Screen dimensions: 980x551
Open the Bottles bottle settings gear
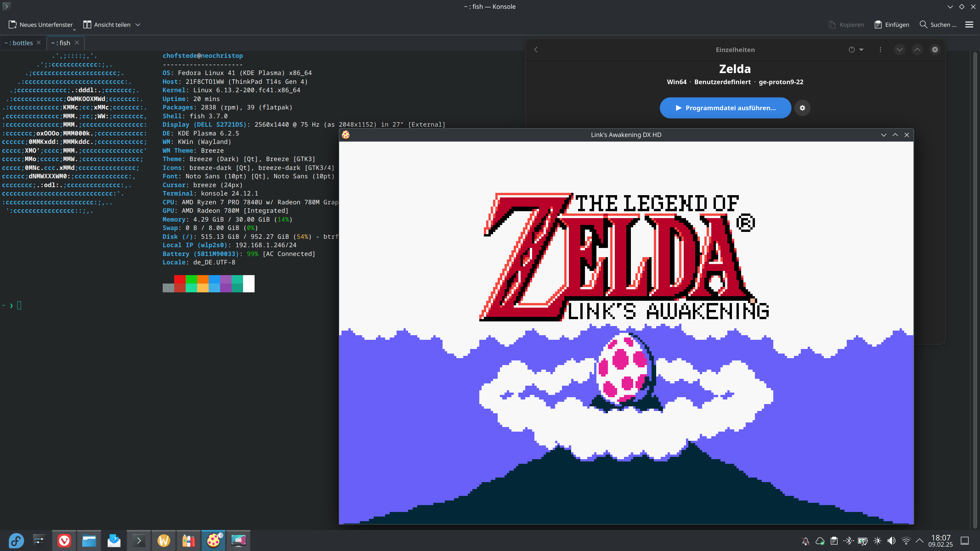click(x=802, y=108)
